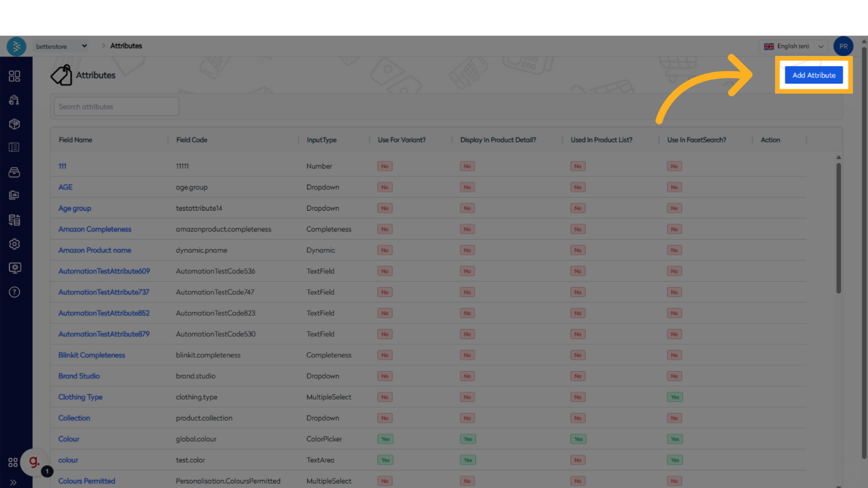Expand the sidebar with double chevron
Viewport: 868px width, 488px height.
point(13,482)
